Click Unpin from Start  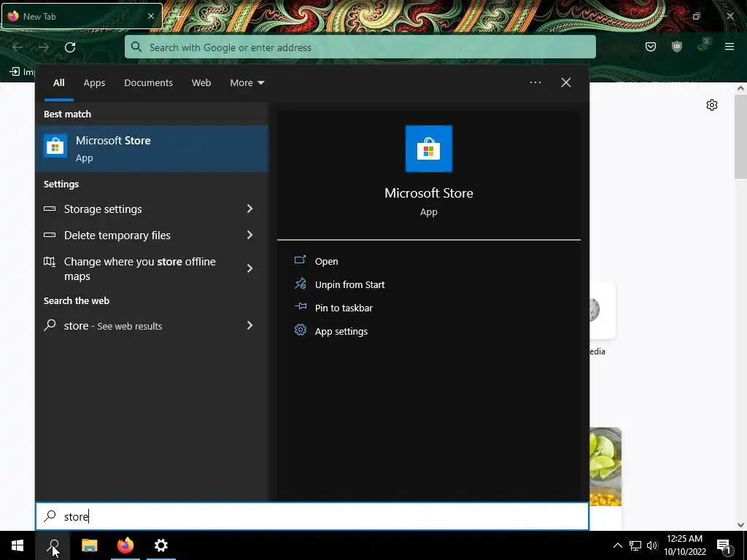click(x=349, y=285)
